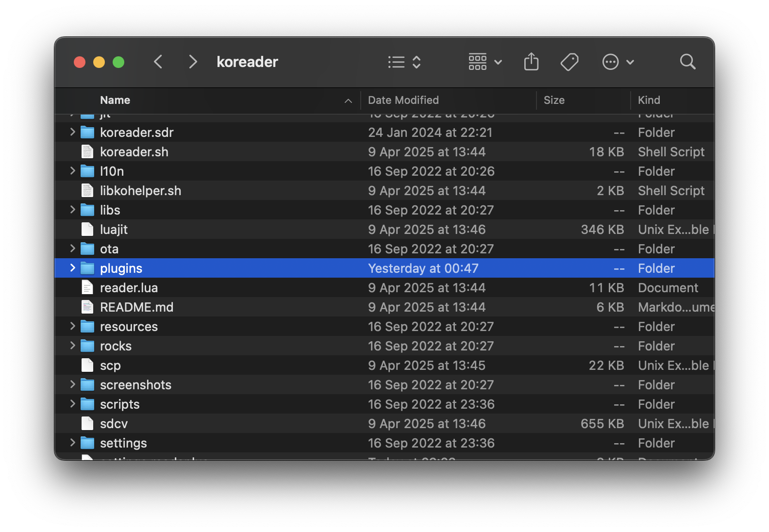Click the green full-screen window button
Viewport: 769px width, 532px height.
118,62
